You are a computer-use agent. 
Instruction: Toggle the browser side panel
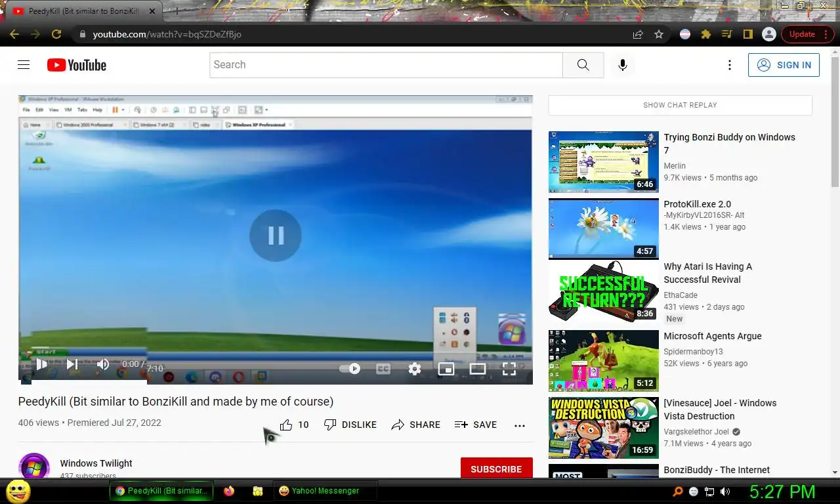pyautogui.click(x=747, y=34)
